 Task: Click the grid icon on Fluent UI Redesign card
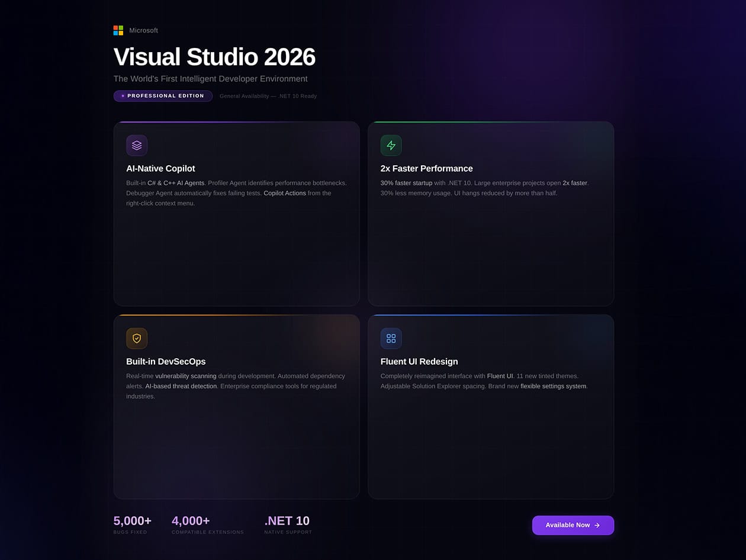point(391,338)
